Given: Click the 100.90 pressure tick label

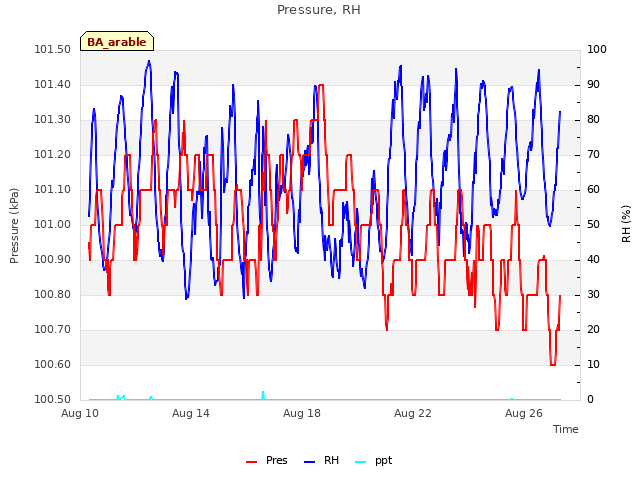Looking at the screenshot, I should coord(52,260).
